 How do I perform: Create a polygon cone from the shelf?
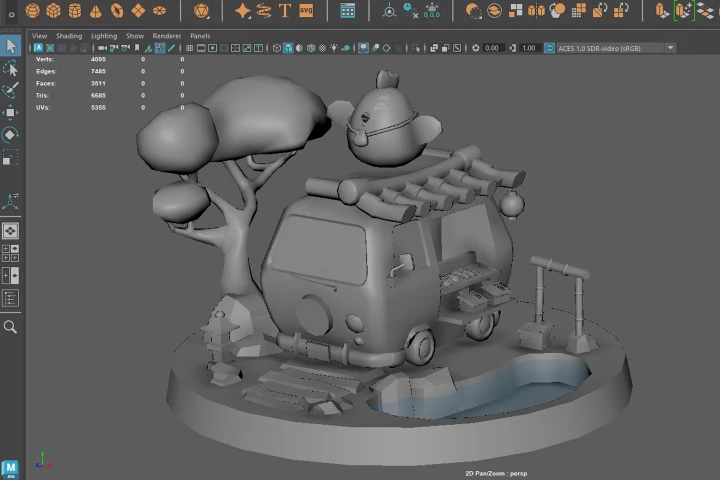point(96,11)
